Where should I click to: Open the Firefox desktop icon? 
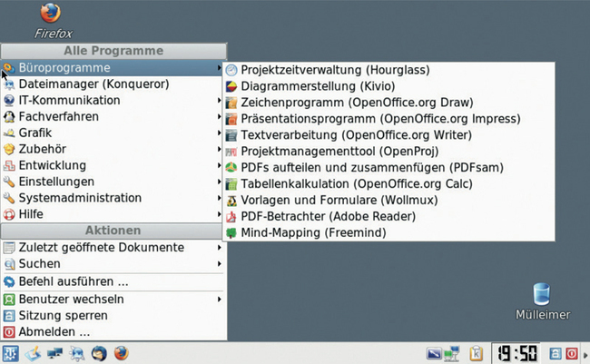click(x=51, y=21)
